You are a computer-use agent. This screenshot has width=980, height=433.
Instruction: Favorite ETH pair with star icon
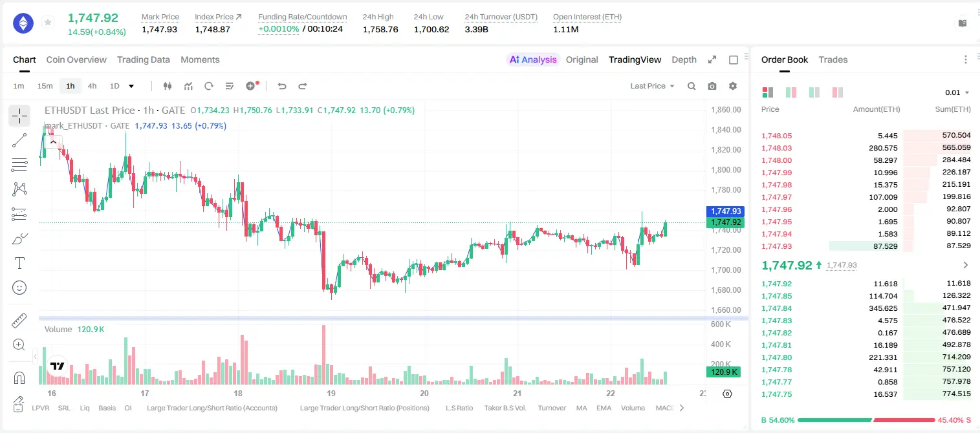48,23
